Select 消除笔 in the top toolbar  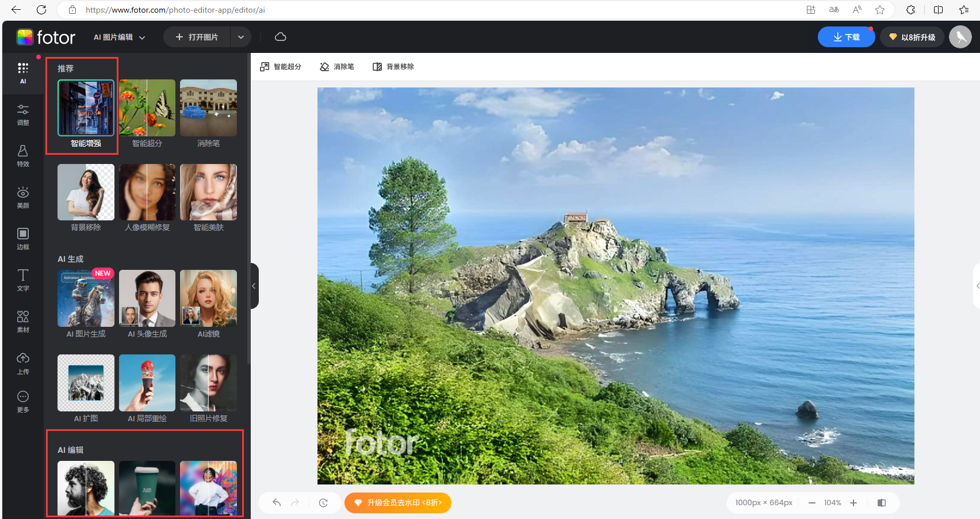point(337,67)
